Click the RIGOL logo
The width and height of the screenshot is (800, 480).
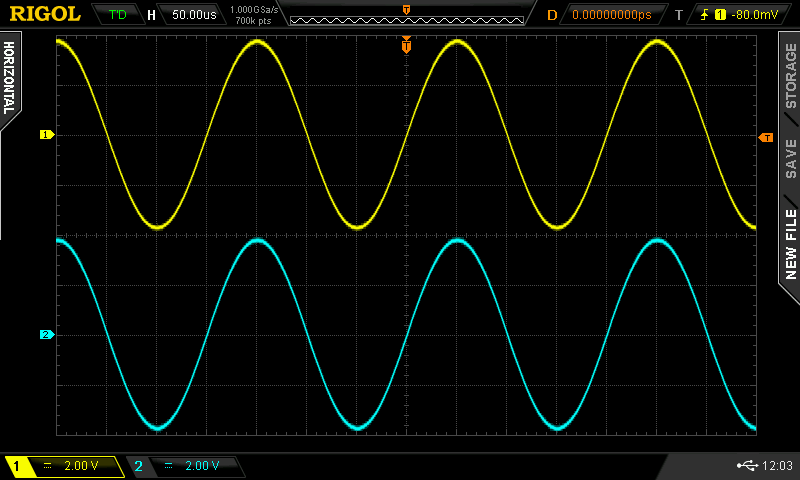coord(45,14)
